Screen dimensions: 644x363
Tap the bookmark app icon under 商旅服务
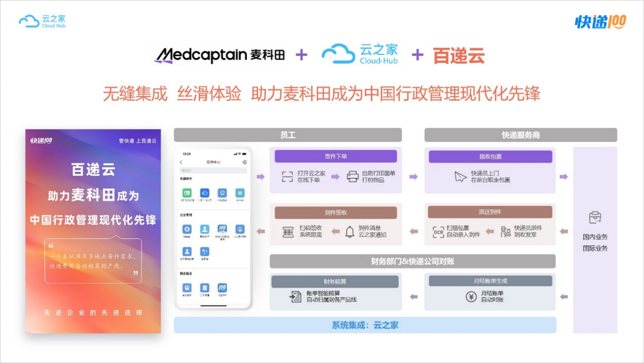pos(204,288)
